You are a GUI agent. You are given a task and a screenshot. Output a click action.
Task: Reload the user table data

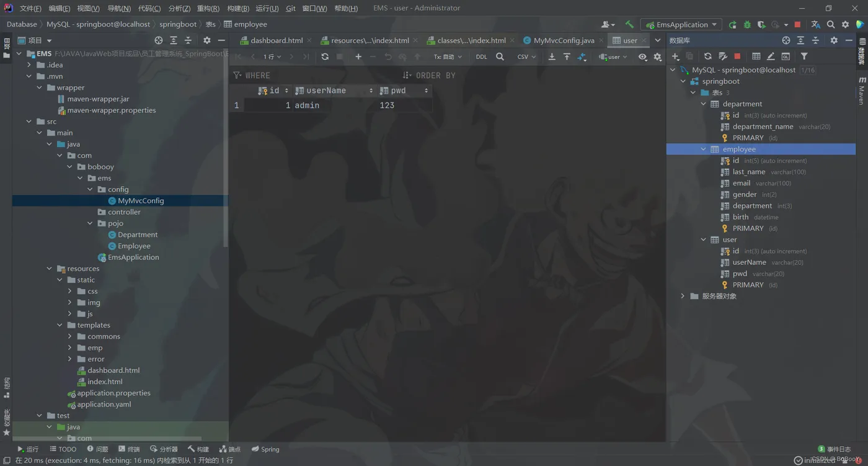pyautogui.click(x=325, y=56)
